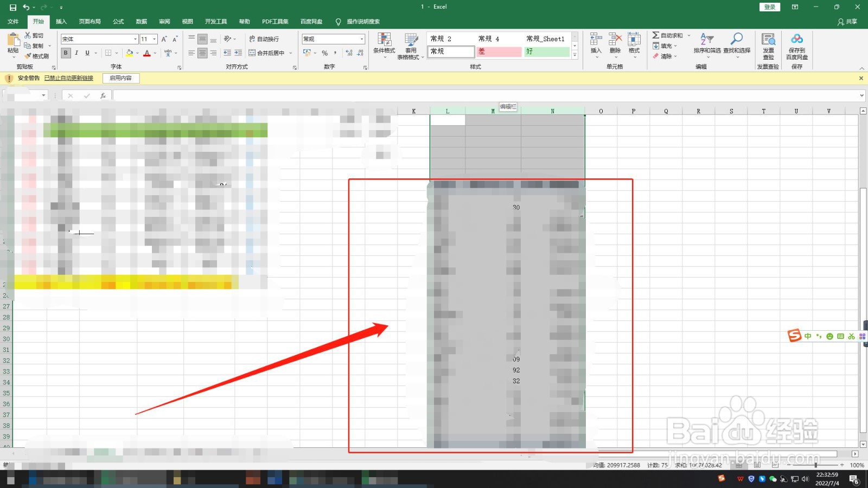Toggle Merge & Center (合并后居中)
The width and height of the screenshot is (868, 488).
[267, 53]
